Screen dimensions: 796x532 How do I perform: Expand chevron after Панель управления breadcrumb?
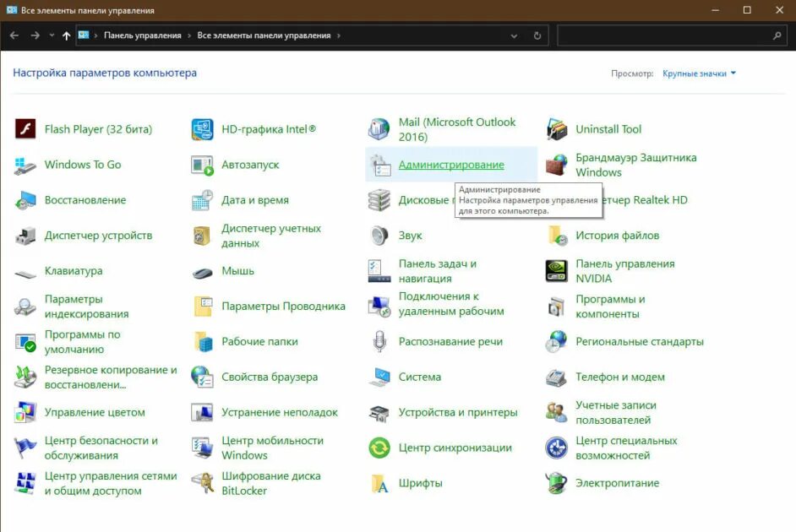(x=189, y=35)
